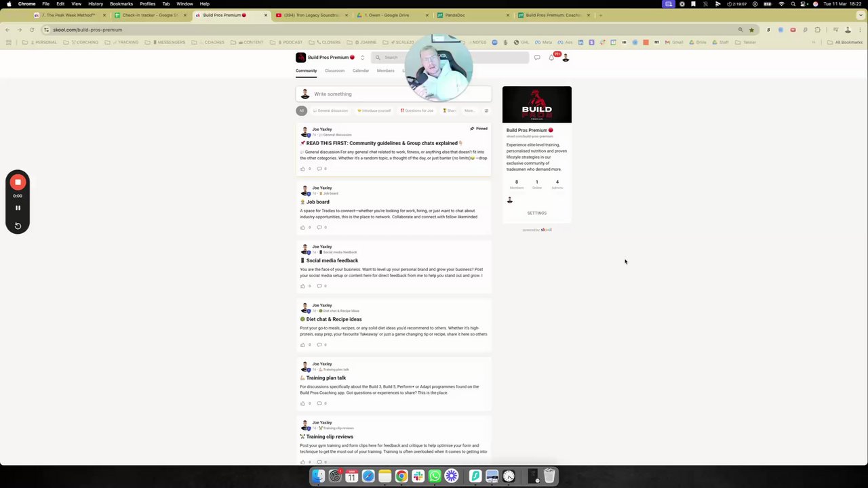This screenshot has width=868, height=488.
Task: Open SETTINGS in the group sidebar card
Action: (x=536, y=213)
